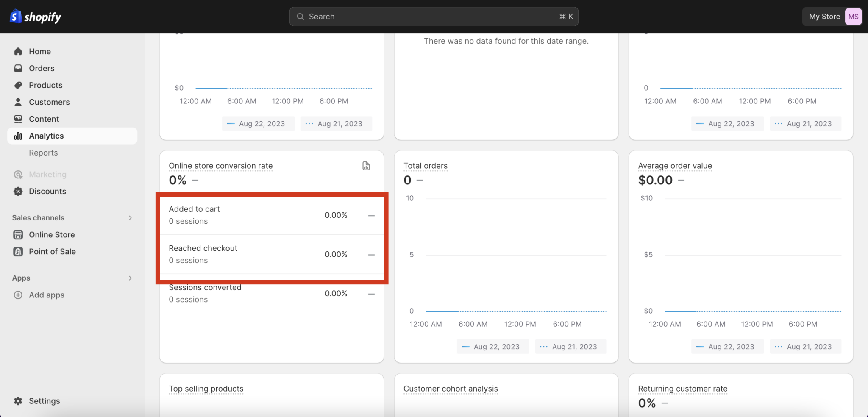Go to Home from the sidebar
868x417 pixels.
pyautogui.click(x=18, y=51)
